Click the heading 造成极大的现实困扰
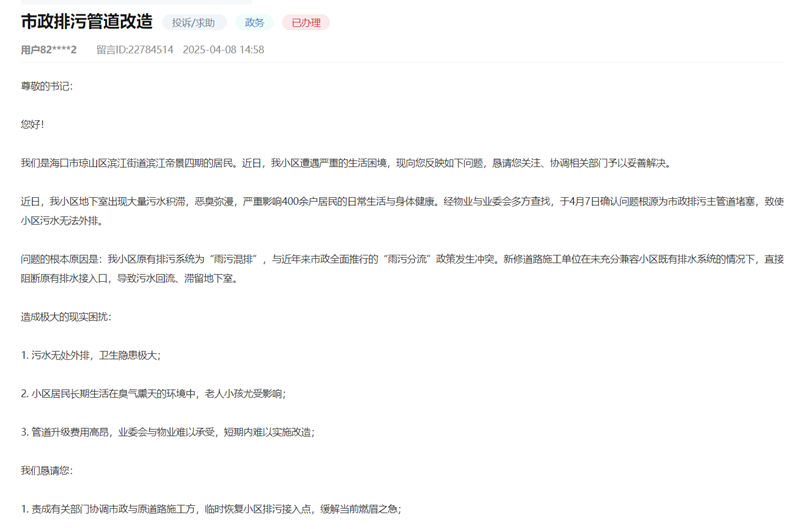Viewport: 800px width, 529px height. pos(66,317)
